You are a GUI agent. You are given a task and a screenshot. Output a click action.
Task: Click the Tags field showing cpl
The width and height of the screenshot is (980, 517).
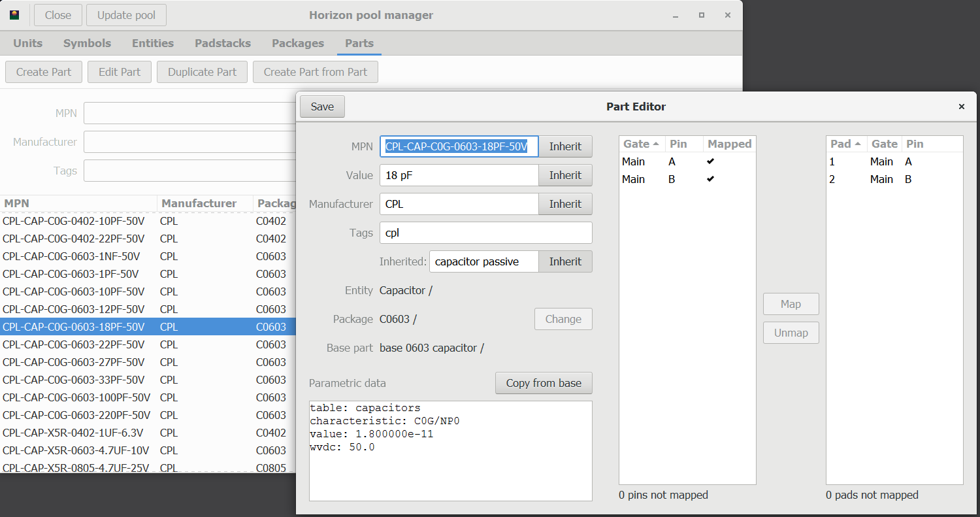[x=486, y=233]
